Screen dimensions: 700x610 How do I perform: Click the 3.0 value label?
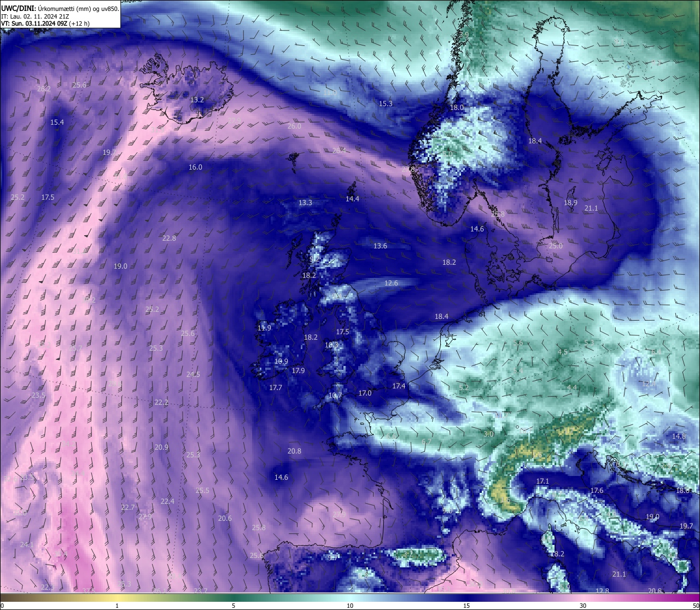click(x=488, y=434)
